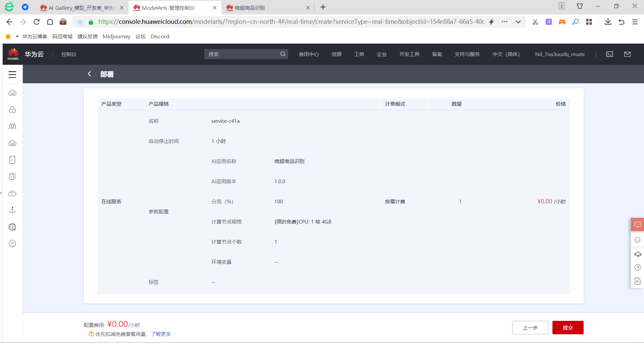The image size is (644, 343).
Task: Open the 企业 menu
Action: point(382,54)
